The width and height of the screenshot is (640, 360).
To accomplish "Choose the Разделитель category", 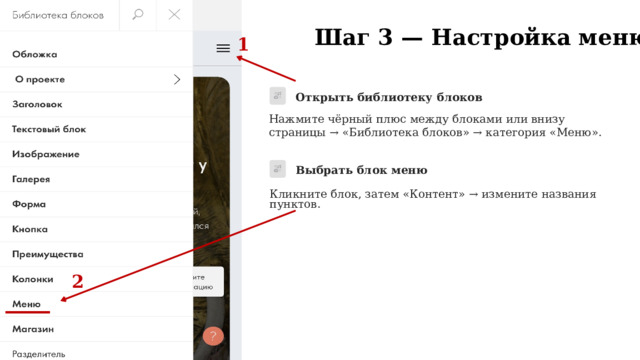I will [96, 352].
